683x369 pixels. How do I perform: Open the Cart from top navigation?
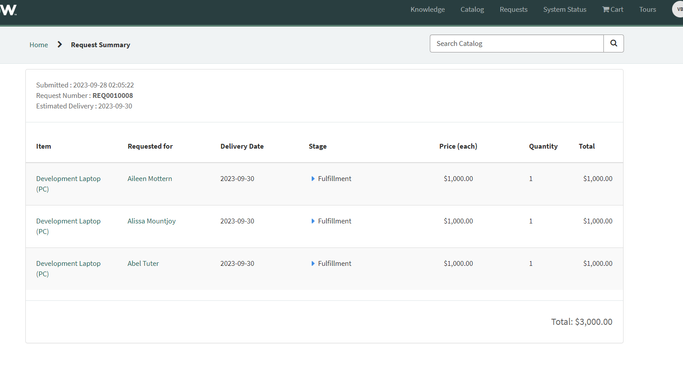pos(612,10)
